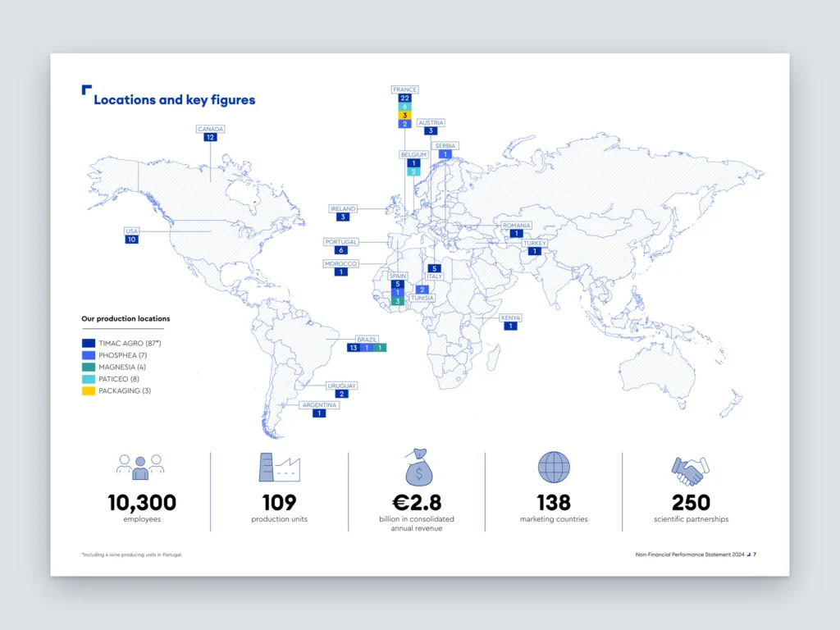Click the 109 production units figure

click(x=279, y=503)
